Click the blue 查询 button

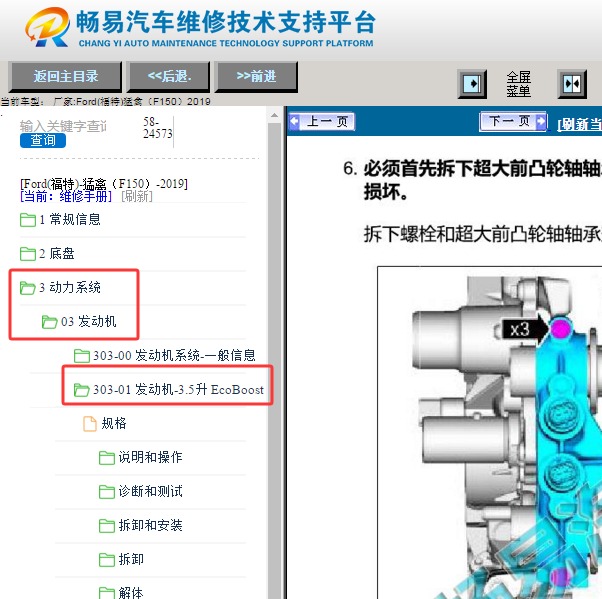pos(43,141)
